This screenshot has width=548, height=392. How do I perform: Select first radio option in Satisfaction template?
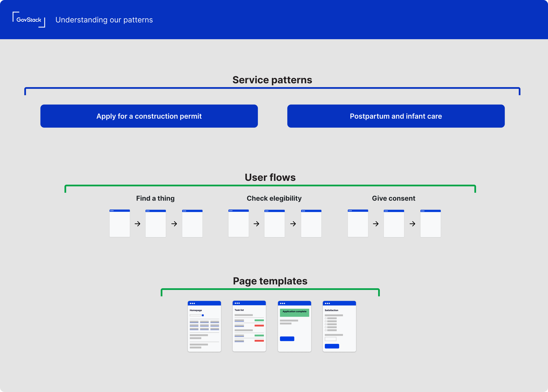pos(326,318)
